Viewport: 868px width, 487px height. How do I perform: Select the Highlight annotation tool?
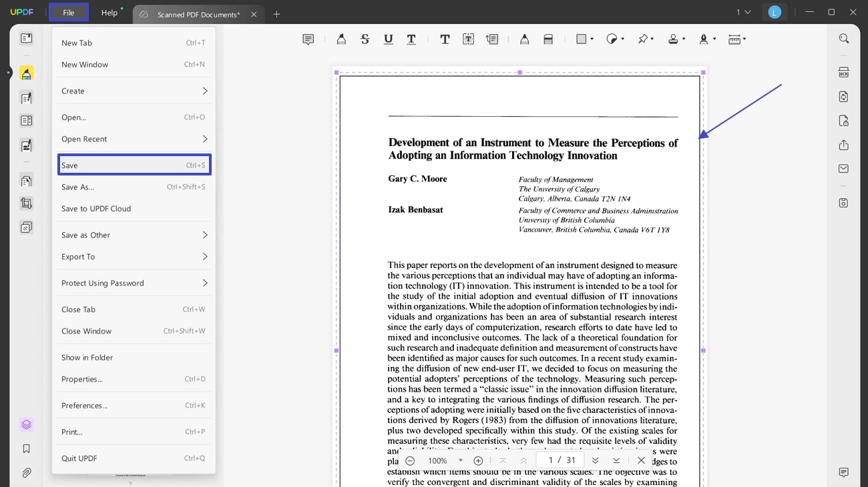pyautogui.click(x=341, y=39)
